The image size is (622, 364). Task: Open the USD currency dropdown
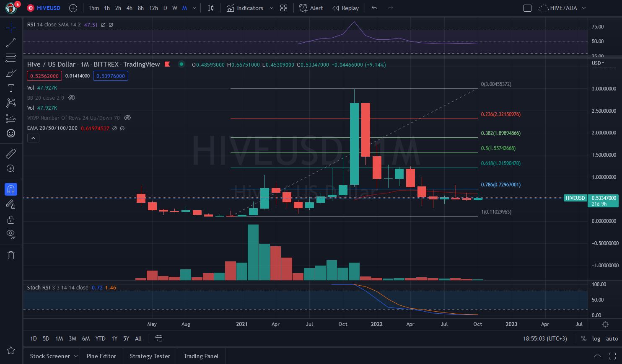(x=598, y=63)
